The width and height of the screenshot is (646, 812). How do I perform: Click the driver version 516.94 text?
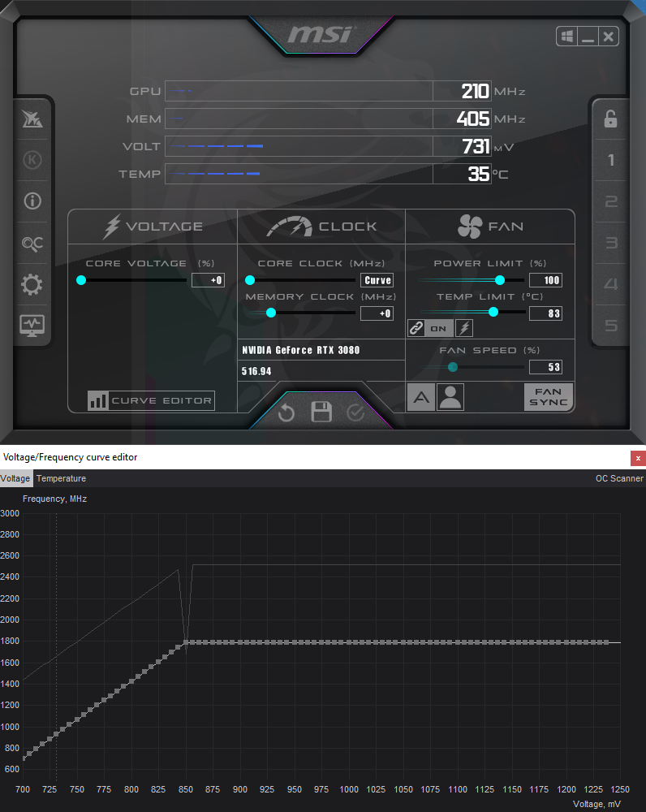[256, 371]
